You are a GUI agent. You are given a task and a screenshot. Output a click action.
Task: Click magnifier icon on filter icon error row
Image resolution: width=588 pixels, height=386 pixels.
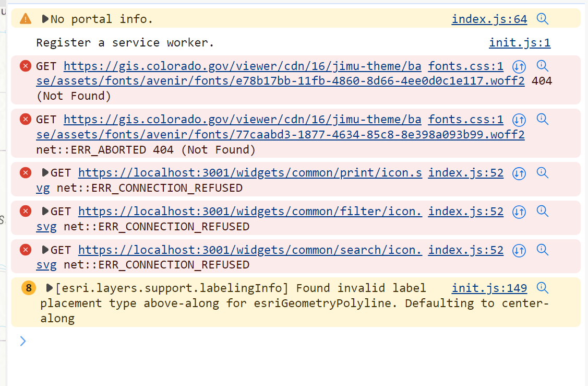543,212
